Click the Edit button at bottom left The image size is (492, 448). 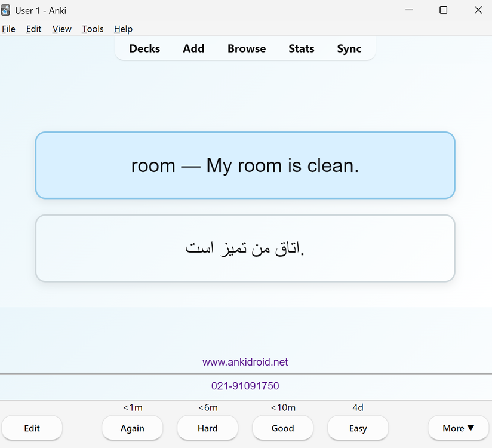pyautogui.click(x=32, y=428)
